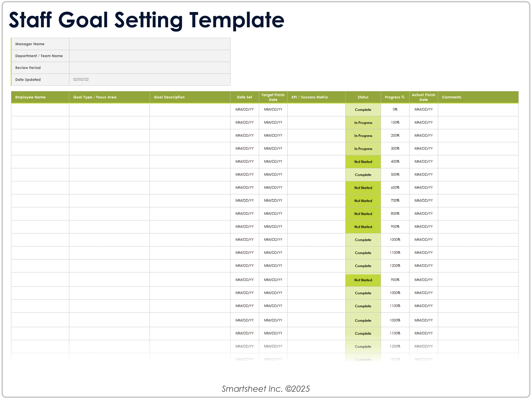Select the Actual Finish Date header

423,97
